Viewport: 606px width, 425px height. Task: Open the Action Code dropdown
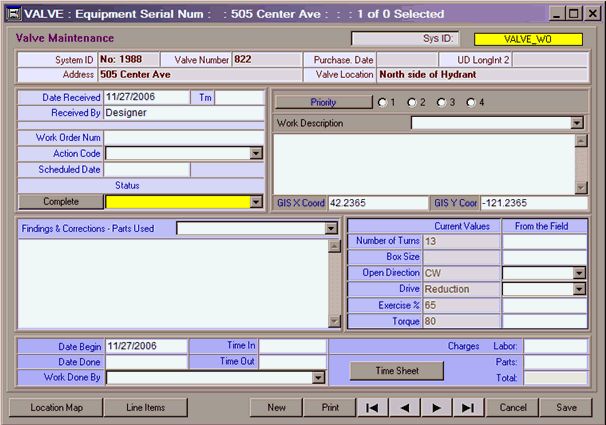point(256,154)
